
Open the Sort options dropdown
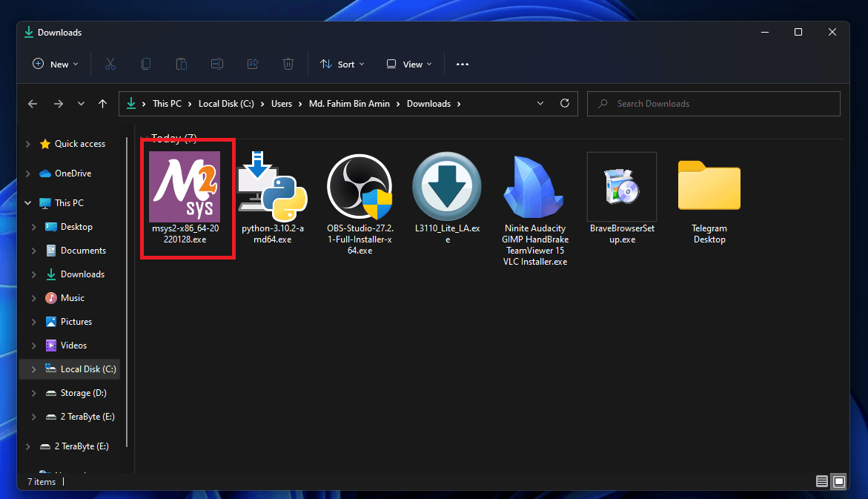pos(342,65)
